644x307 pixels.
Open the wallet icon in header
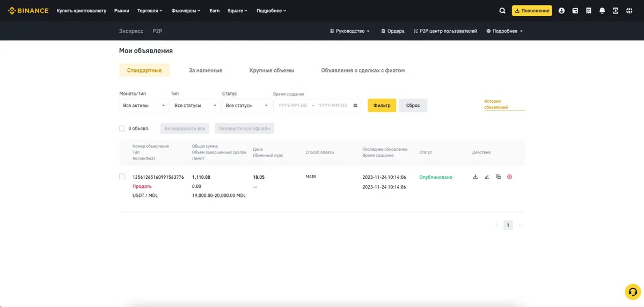[x=575, y=11]
